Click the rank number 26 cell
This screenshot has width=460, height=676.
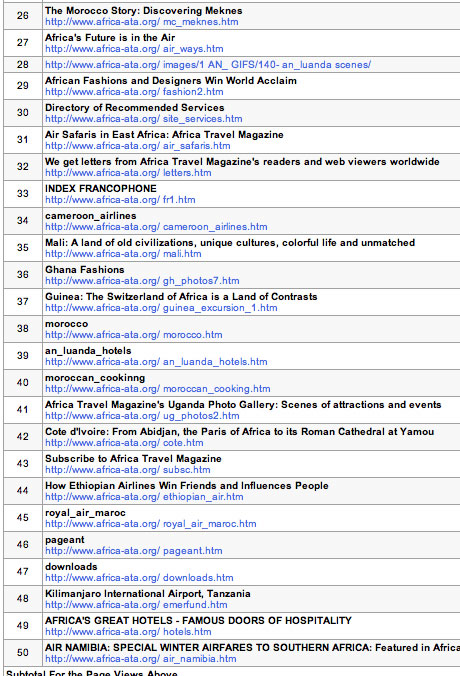23,16
